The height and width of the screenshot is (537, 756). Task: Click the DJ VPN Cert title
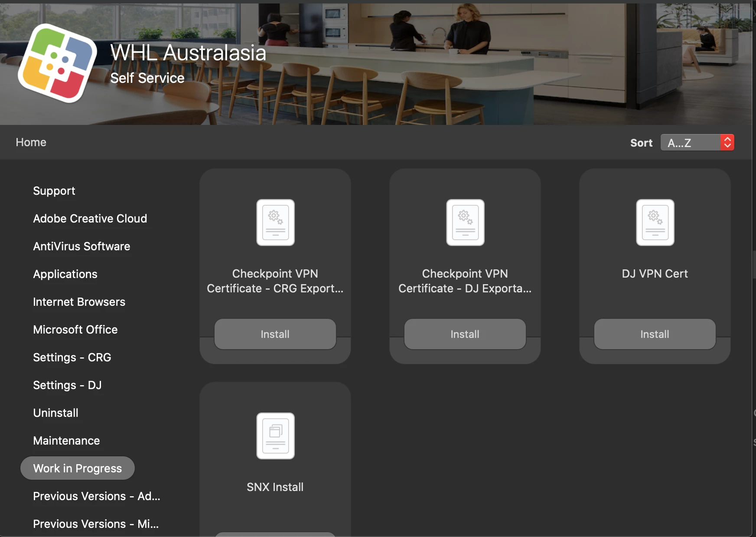click(x=655, y=274)
